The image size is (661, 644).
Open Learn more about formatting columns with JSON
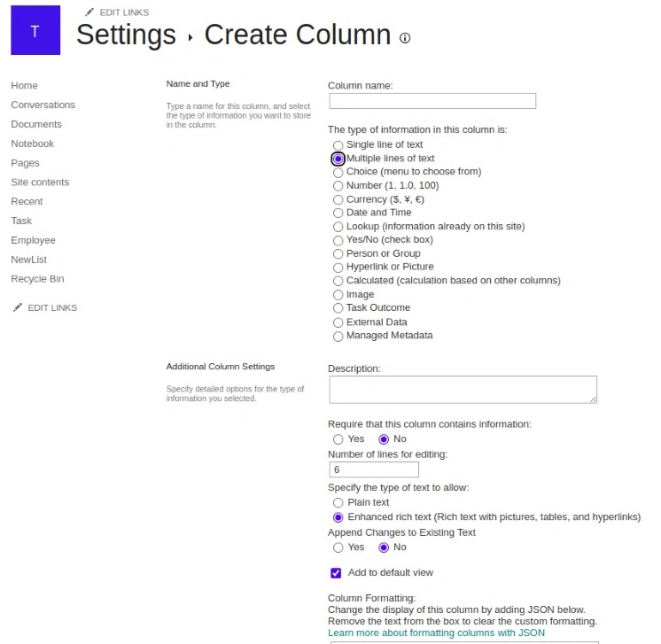436,632
